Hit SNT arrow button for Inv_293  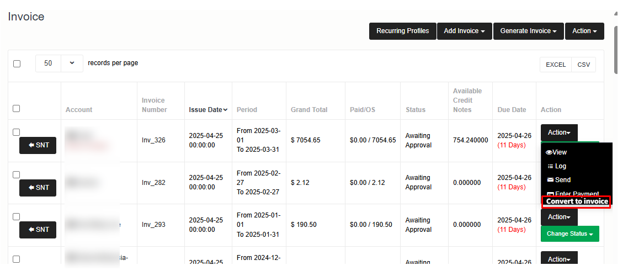[38, 230]
